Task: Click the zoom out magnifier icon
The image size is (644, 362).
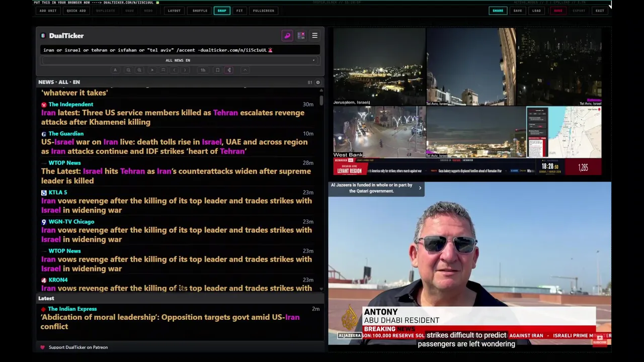Action: coord(128,70)
